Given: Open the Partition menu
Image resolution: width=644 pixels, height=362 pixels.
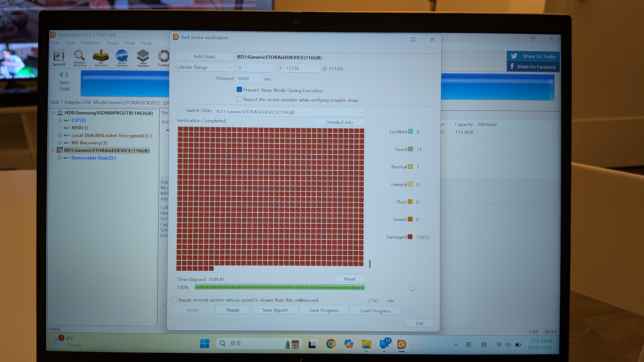Looking at the screenshot, I should click(91, 43).
